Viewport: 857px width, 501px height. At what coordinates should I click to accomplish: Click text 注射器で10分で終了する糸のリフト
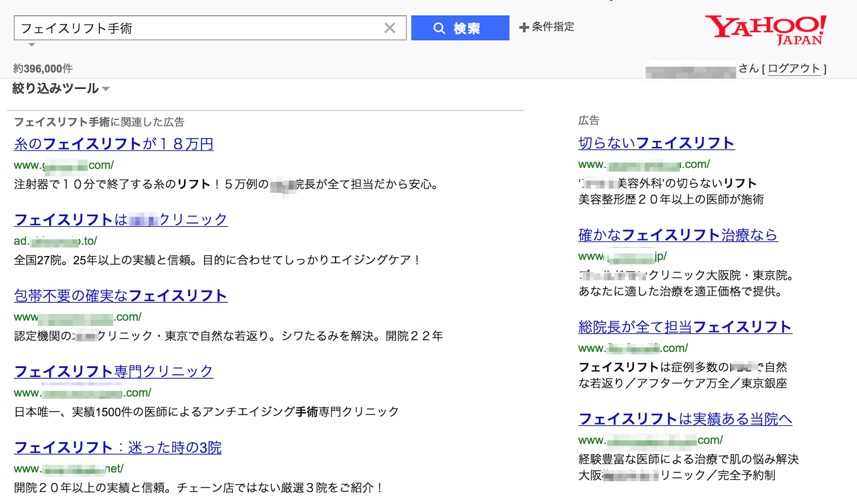pos(112,185)
